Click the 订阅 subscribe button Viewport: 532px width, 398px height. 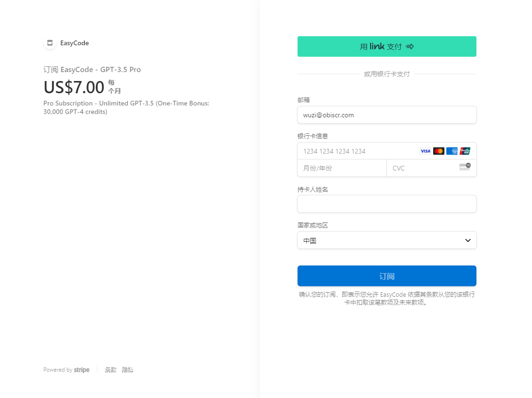[387, 276]
